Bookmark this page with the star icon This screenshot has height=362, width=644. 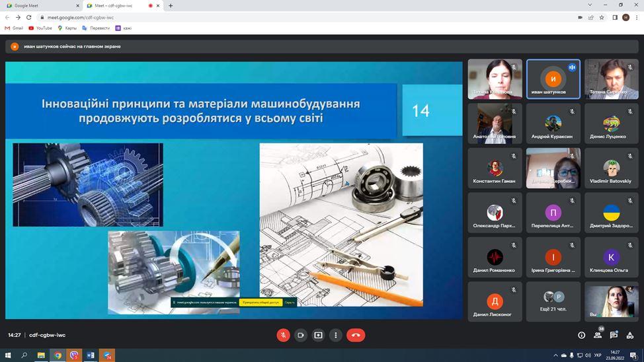coord(602,17)
